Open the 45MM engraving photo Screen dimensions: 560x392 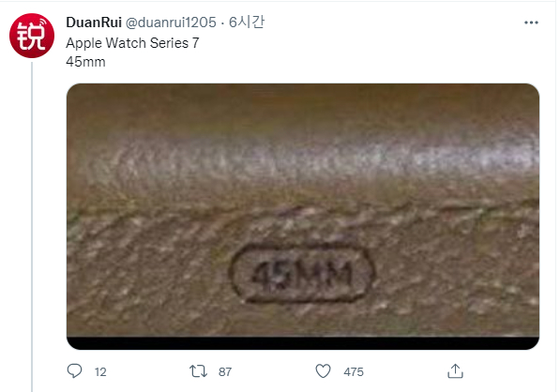coord(303,217)
